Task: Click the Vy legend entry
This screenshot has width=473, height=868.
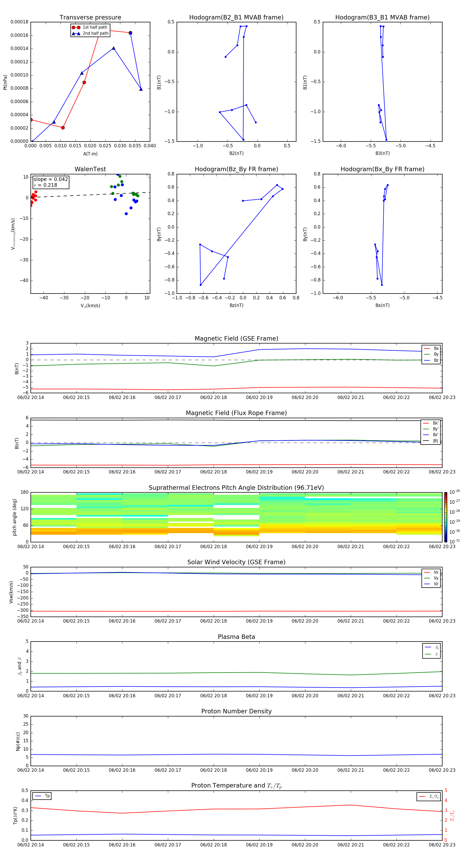Action: coord(431,578)
